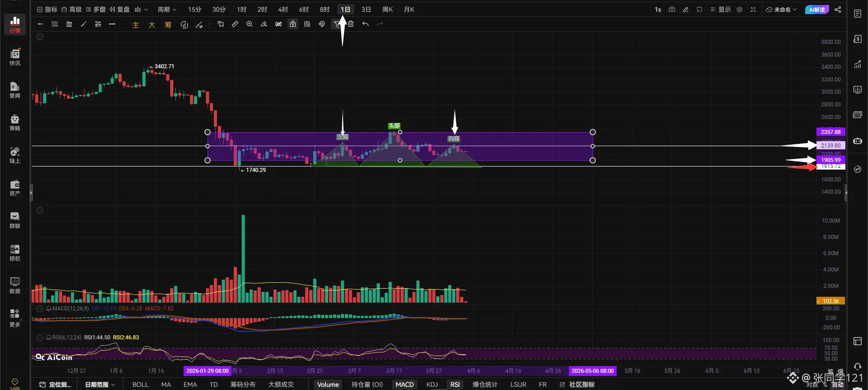
Task: Switch to the 4时 timeframe
Action: point(283,10)
